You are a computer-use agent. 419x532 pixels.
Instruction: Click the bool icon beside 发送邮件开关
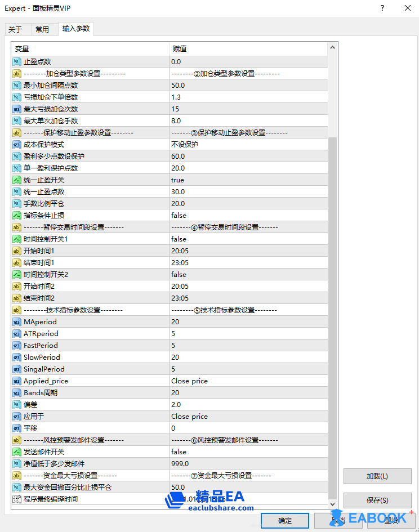tap(17, 452)
